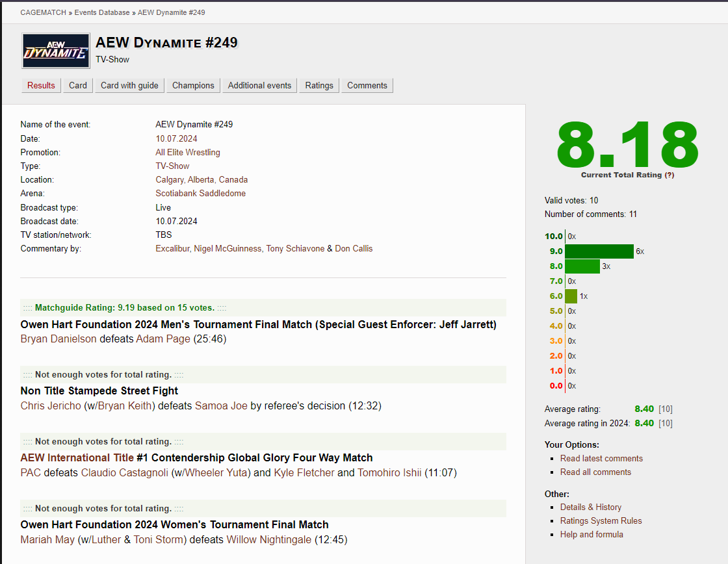Go to the Additional events tab
Image resolution: width=728 pixels, height=564 pixels.
[x=259, y=85]
